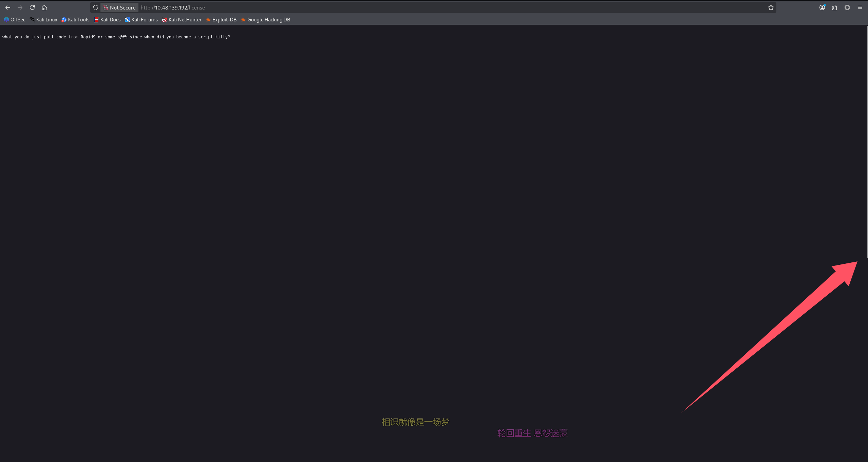This screenshot has height=462, width=868.
Task: Open the Firefox account icon
Action: (822, 7)
